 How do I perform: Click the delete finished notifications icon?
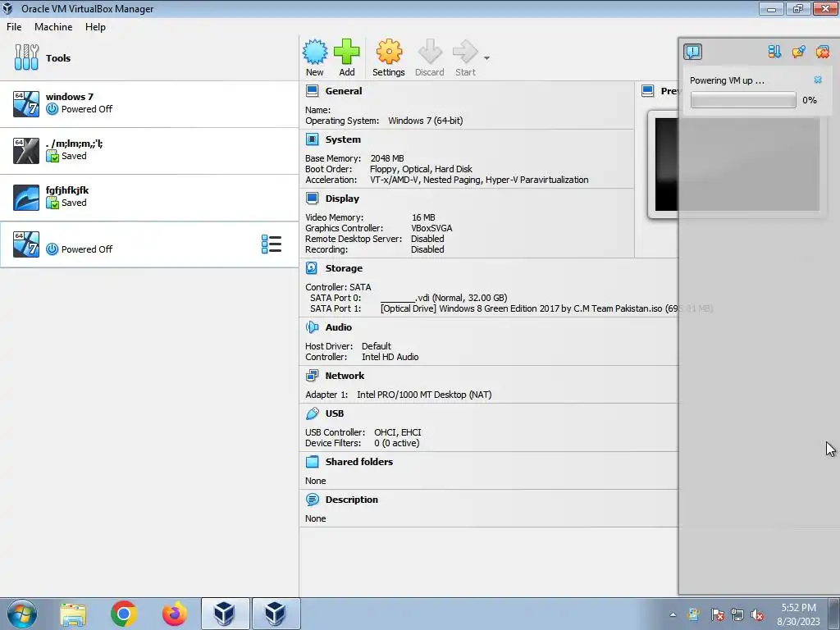point(822,52)
